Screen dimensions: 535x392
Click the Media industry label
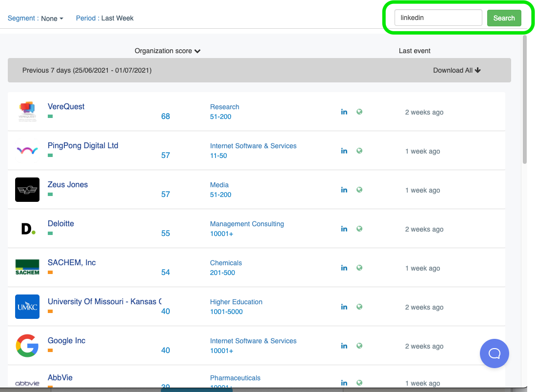coord(219,185)
